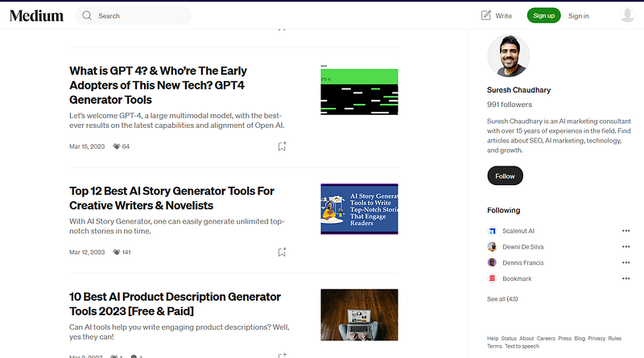Open the Dewni De Silva avatar icon
The height and width of the screenshot is (358, 644).
pyautogui.click(x=492, y=247)
